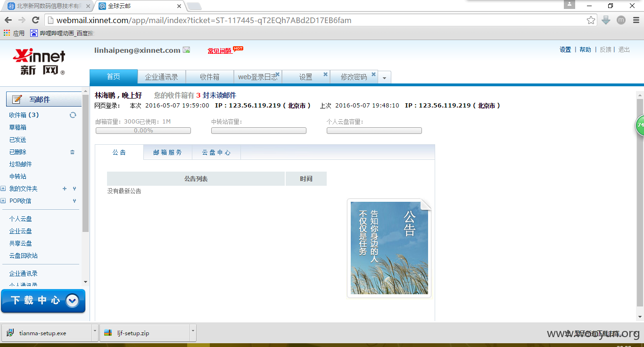Open the 草稿箱 drafts folder
Viewport: 644px width, 347px height.
[18, 127]
